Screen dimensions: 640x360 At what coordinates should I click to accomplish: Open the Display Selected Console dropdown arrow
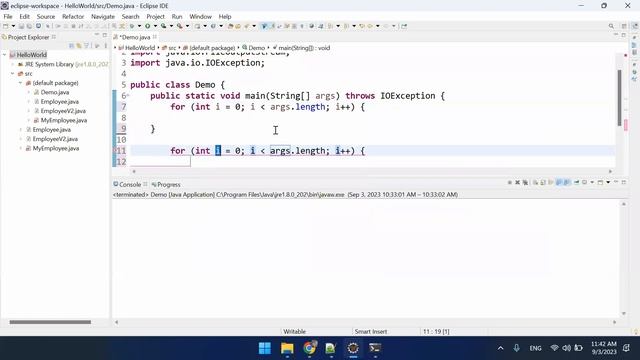[592, 182]
